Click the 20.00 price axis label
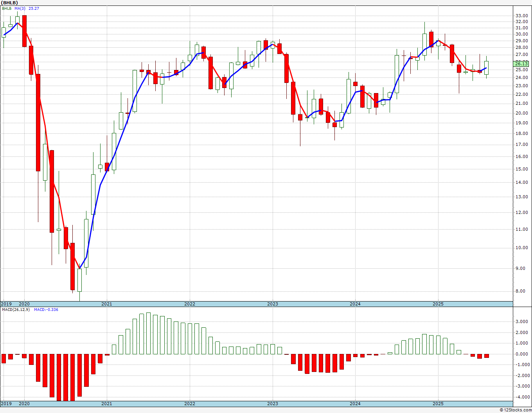 (521, 113)
